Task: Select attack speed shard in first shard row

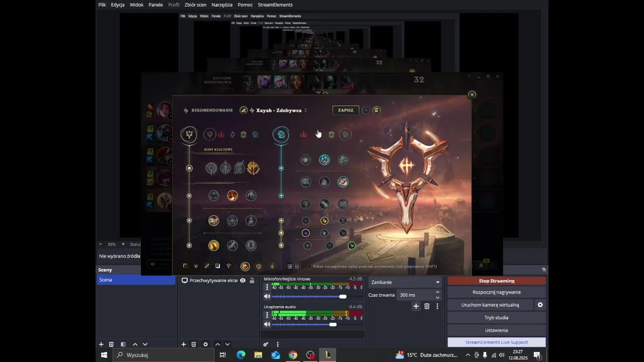Action: (325, 220)
